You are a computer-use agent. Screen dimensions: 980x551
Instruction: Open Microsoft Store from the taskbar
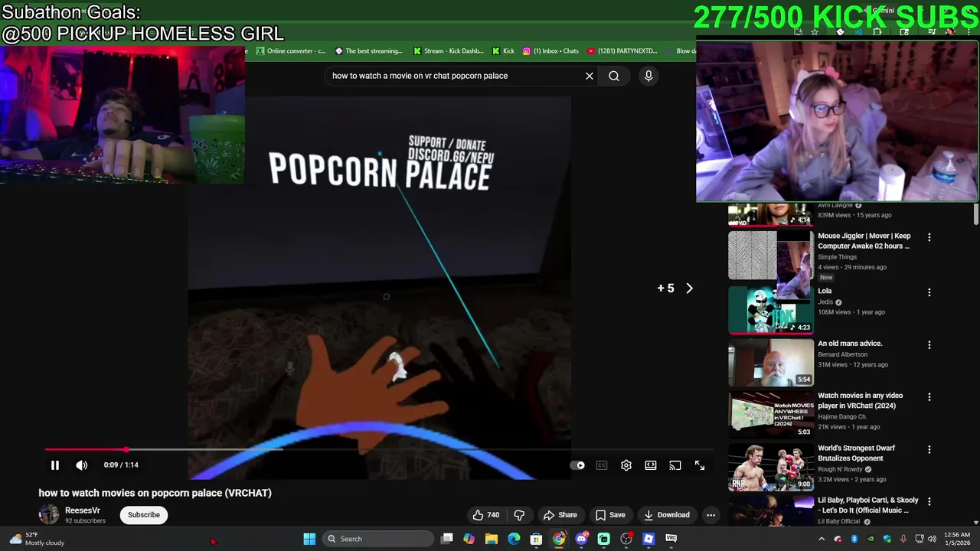(537, 539)
